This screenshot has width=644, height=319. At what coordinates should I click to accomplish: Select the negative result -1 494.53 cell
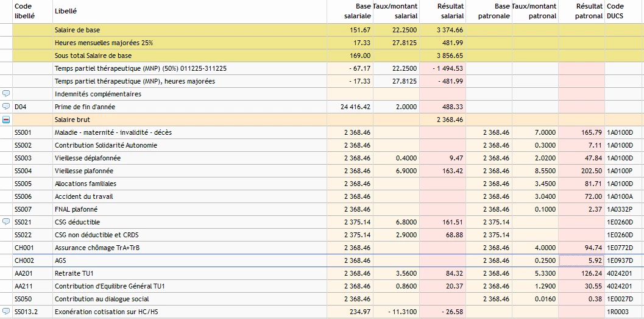[443, 68]
